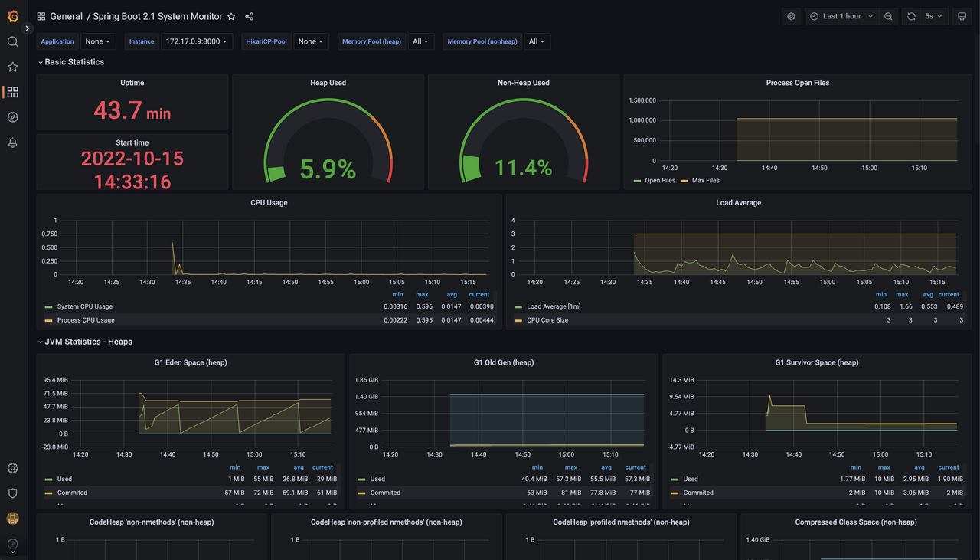The width and height of the screenshot is (980, 560).
Task: Open the 5s refresh interval dropdown
Action: pos(934,16)
